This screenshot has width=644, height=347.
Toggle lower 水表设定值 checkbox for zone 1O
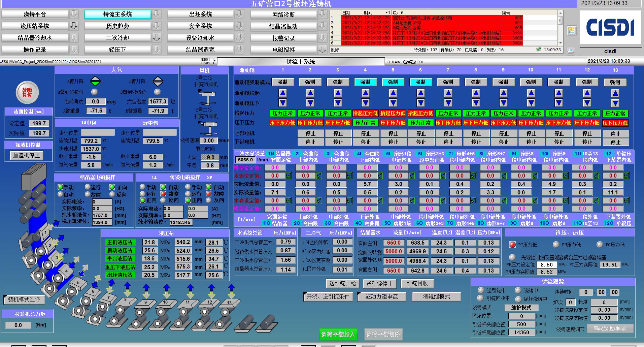coord(289,200)
